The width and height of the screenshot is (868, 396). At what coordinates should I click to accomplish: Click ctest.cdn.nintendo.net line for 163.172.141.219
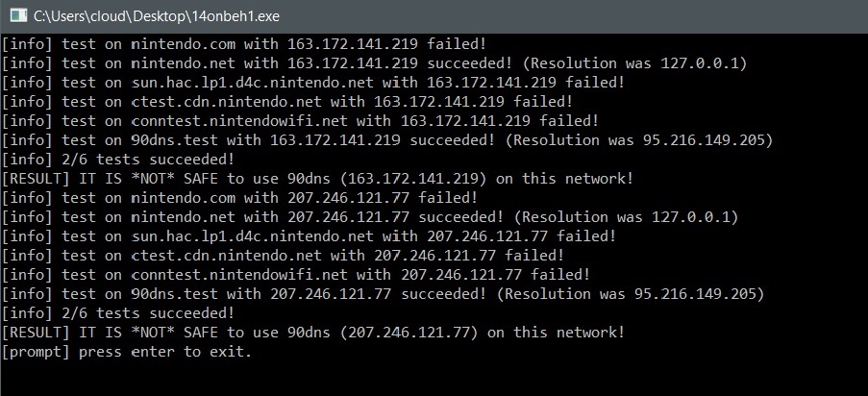click(x=286, y=102)
